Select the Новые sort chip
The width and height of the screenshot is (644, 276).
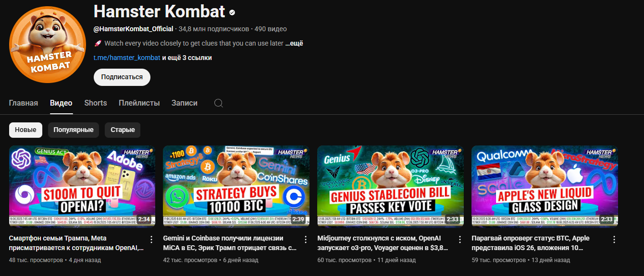point(25,130)
